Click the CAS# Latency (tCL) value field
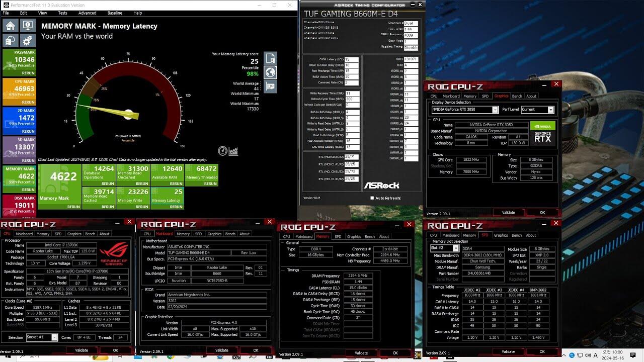 tap(351, 59)
